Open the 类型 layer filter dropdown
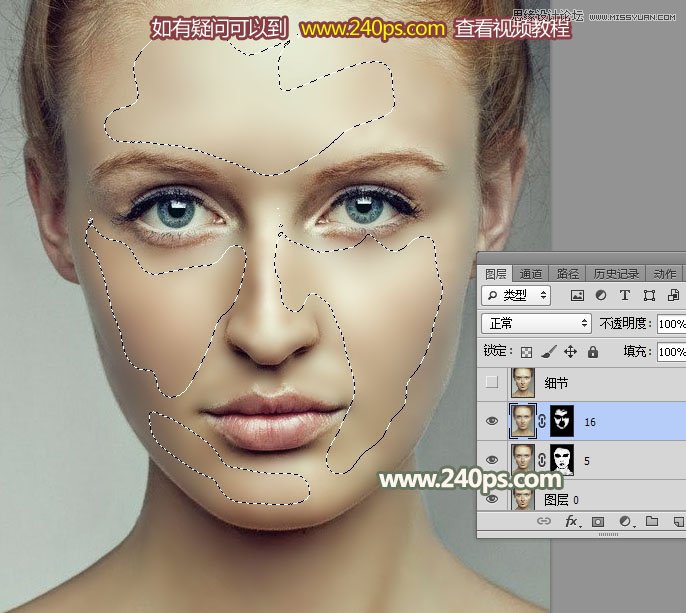 coord(516,296)
